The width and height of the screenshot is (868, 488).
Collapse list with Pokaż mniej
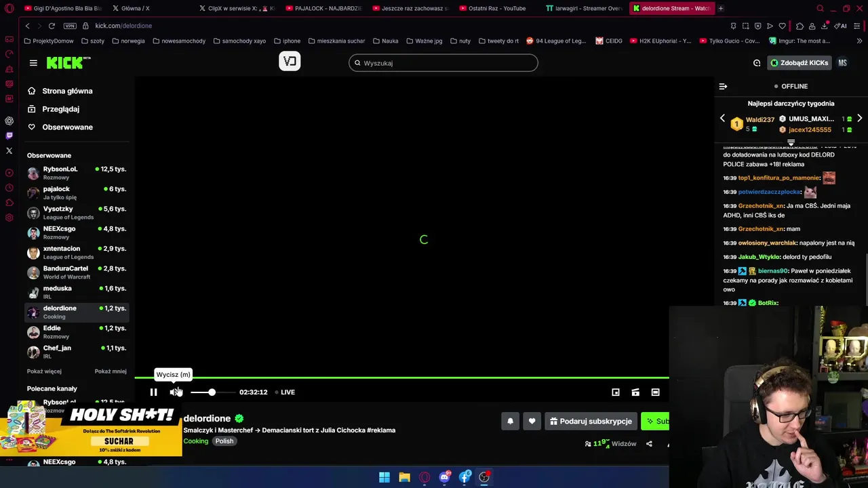tap(111, 371)
